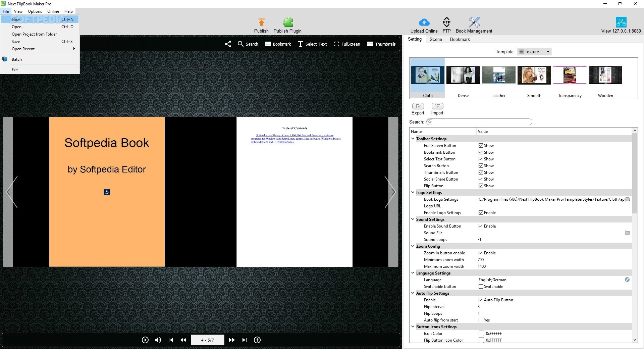Pick the Flip Button Icon Color swatch
Screen dimensions: 644x349
(481, 340)
